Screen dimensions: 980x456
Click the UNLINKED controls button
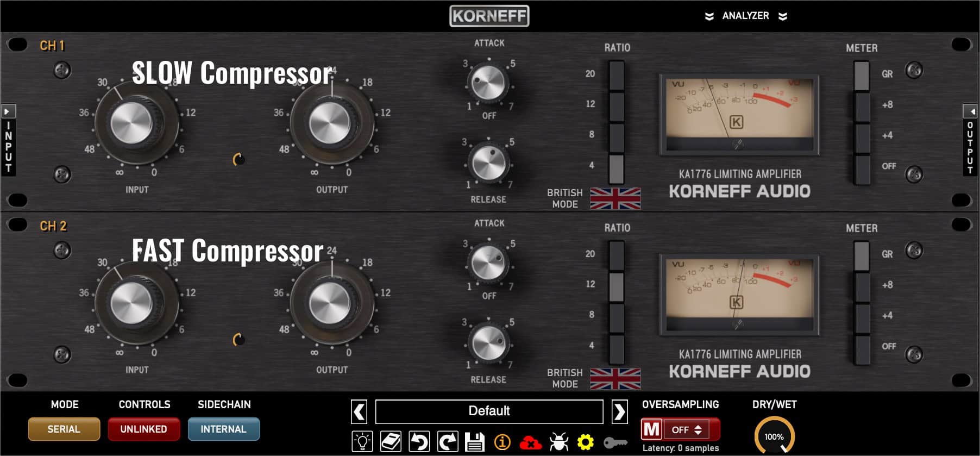(143, 429)
